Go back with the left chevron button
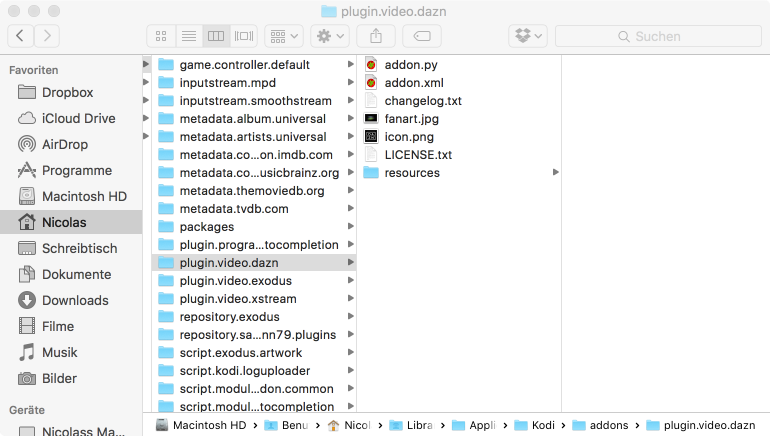Screen dimensions: 770x436 [x=21, y=36]
